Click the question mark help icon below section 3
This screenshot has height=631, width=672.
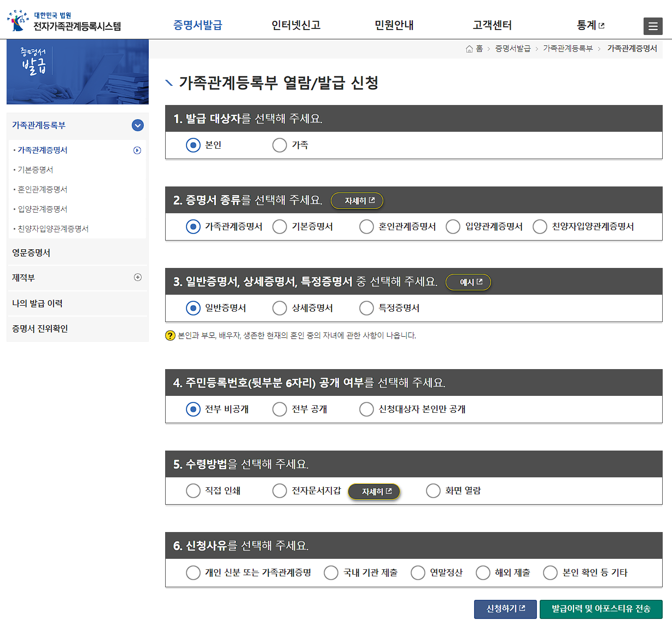170,335
